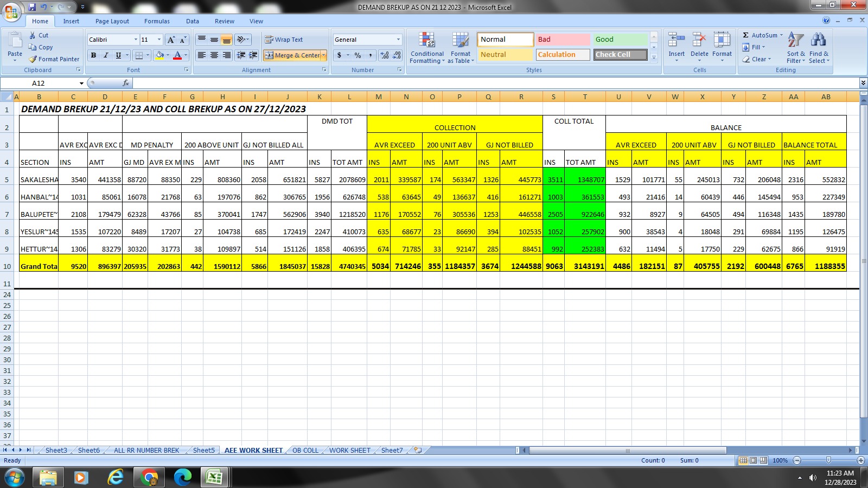Apply percent style format
868x488 pixels.
point(358,55)
